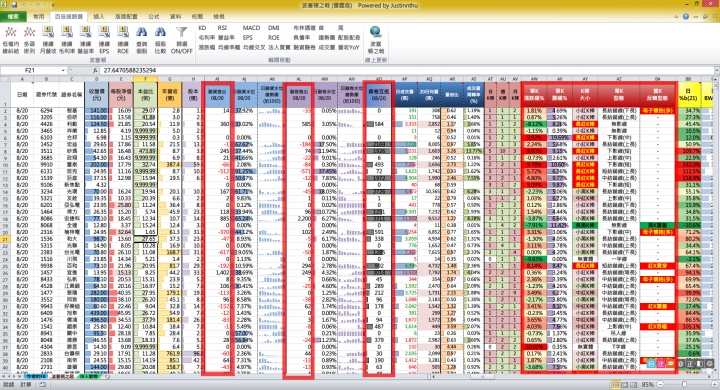
Task: Toggle the filter ON/OFF funnel icon
Action: [x=181, y=32]
